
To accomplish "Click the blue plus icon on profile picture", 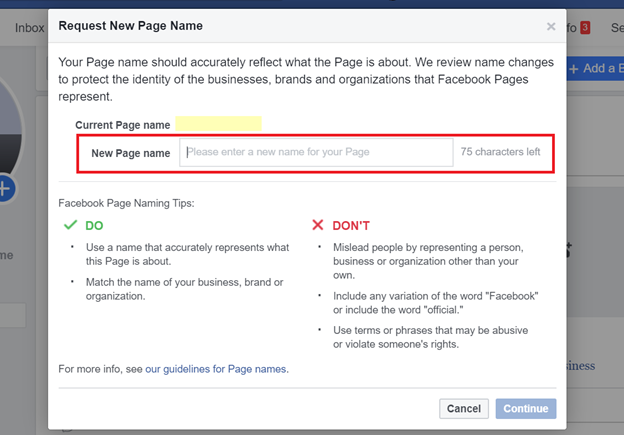I will [4, 187].
